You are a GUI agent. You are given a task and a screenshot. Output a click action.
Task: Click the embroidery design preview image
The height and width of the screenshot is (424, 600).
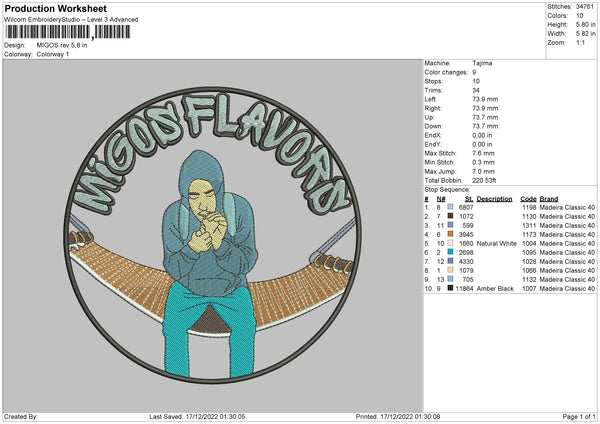(213, 236)
